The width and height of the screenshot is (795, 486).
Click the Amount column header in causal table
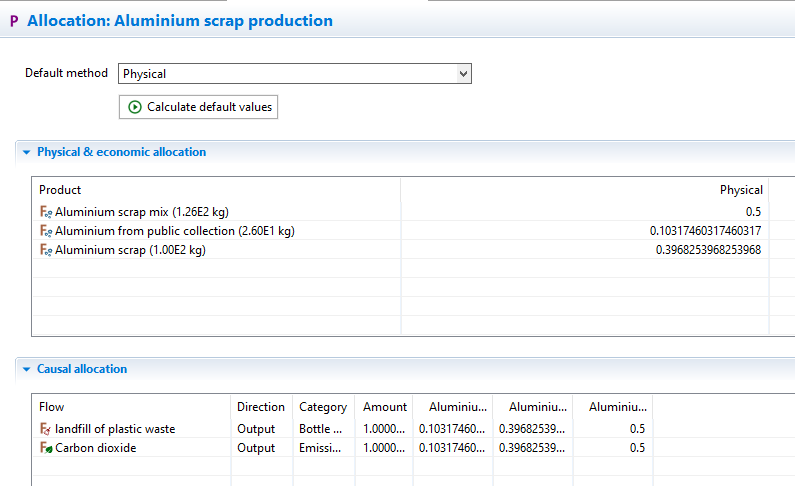[384, 407]
